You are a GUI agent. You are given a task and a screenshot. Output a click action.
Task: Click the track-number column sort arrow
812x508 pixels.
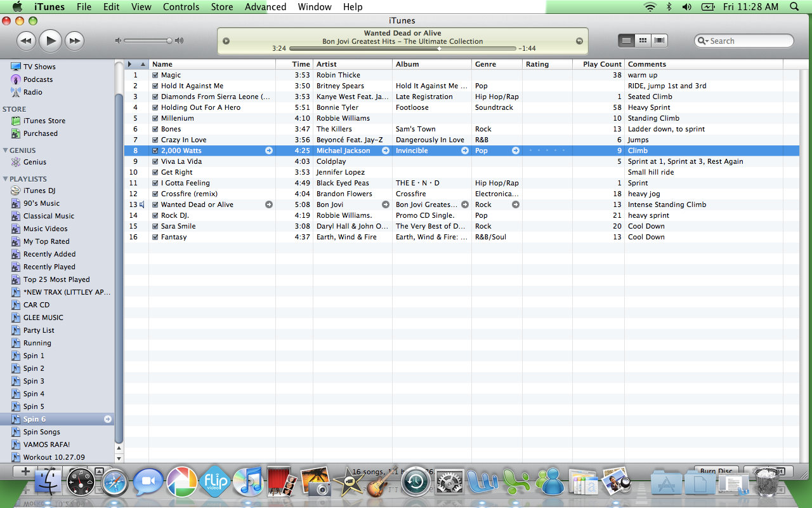point(143,64)
